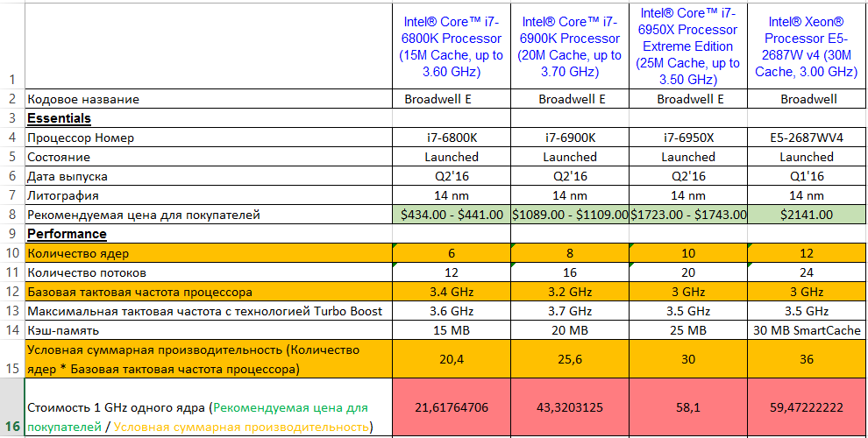Open the i7-6950X Extreme Edition link
Viewport: 868px width, 438px height.
688,46
